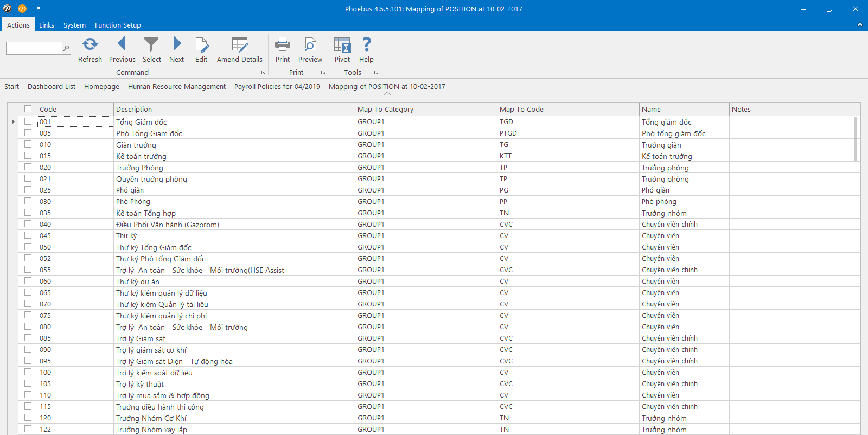Click the Help question mark icon
868x435 pixels.
[x=367, y=44]
